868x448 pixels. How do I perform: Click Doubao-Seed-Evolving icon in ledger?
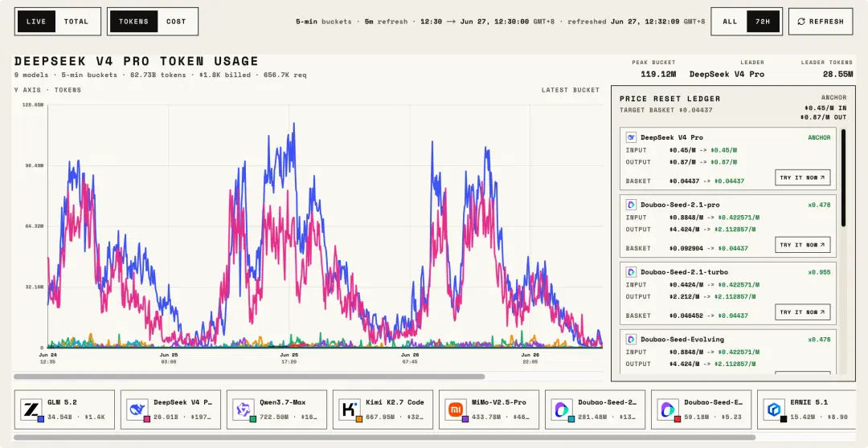[631, 339]
